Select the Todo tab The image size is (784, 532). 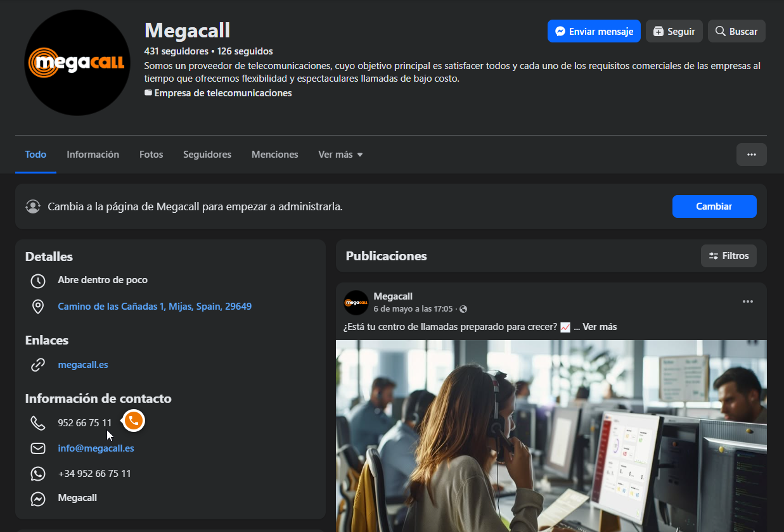pos(35,155)
